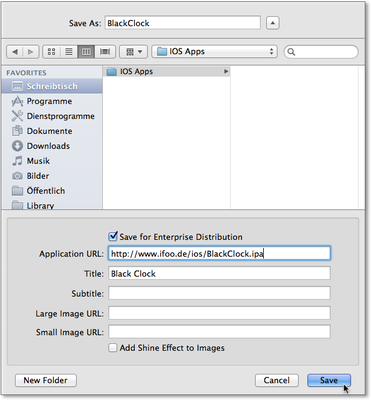Image resolution: width=371 pixels, height=400 pixels.
Task: Switch to Cover Flow view mode
Action: point(105,52)
